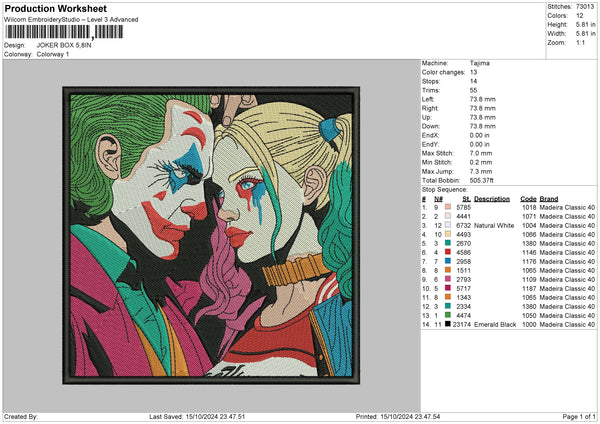Click the 'Colorway 1' value
This screenshot has width=600, height=424.
coord(53,54)
